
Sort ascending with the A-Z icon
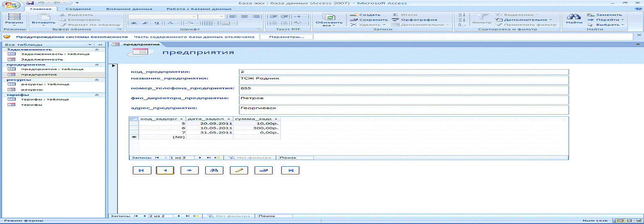462,15
